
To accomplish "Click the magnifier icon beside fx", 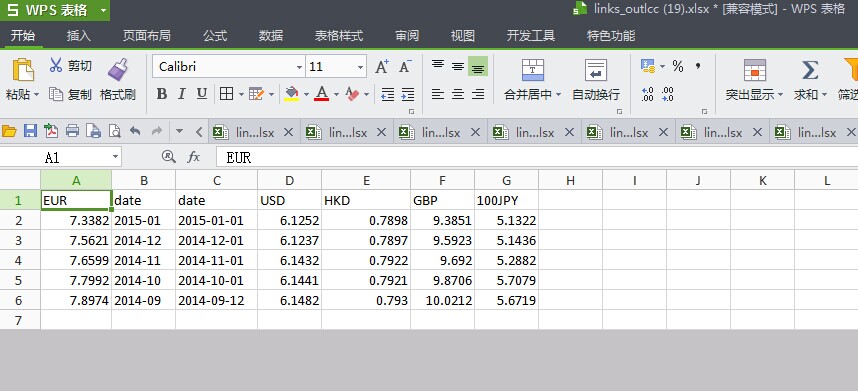I will click(x=169, y=157).
